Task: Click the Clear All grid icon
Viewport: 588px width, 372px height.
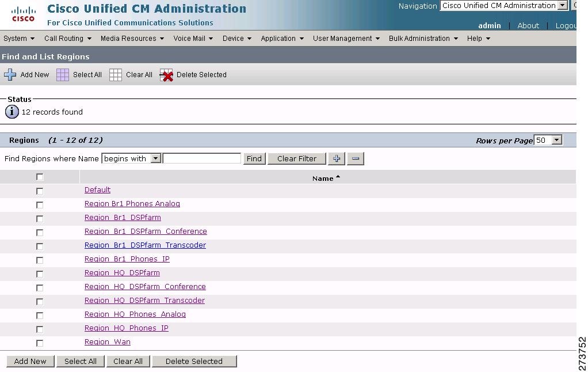Action: 116,75
